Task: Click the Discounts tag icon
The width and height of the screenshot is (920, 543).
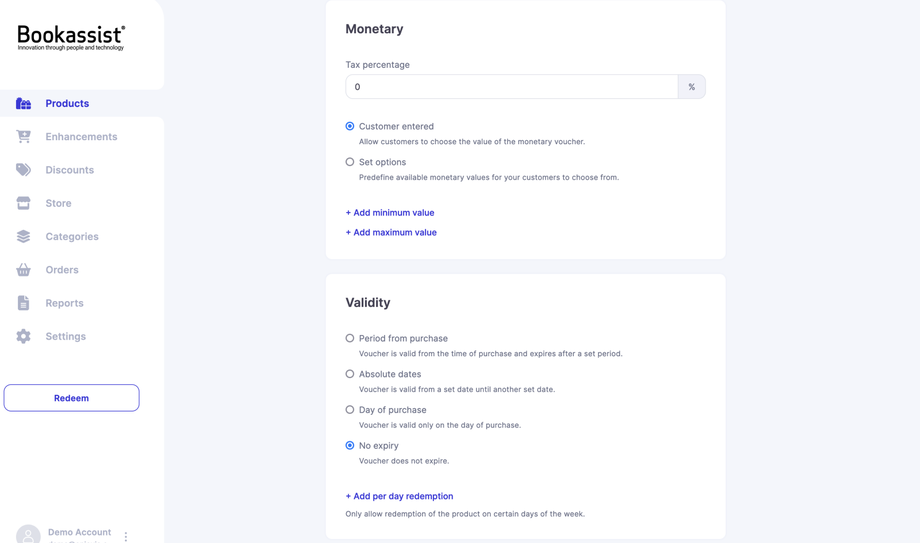Action: click(x=23, y=170)
